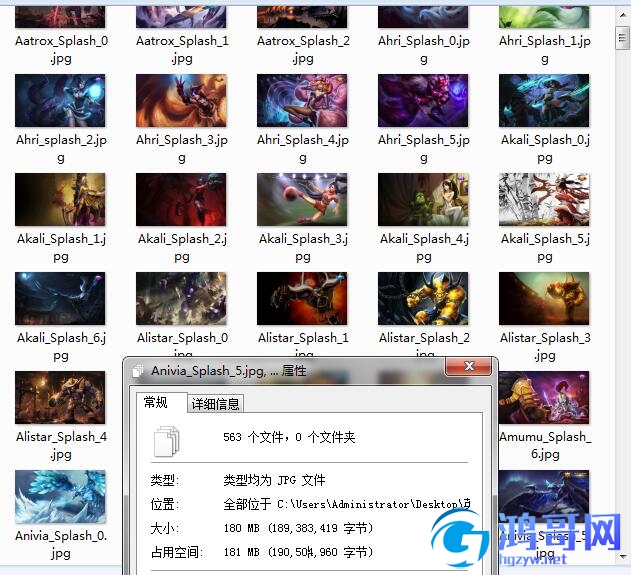Screen dimensions: 631x575
Task: Select the Ahri_splash_2.jpg thumbnail
Action: tap(60, 100)
